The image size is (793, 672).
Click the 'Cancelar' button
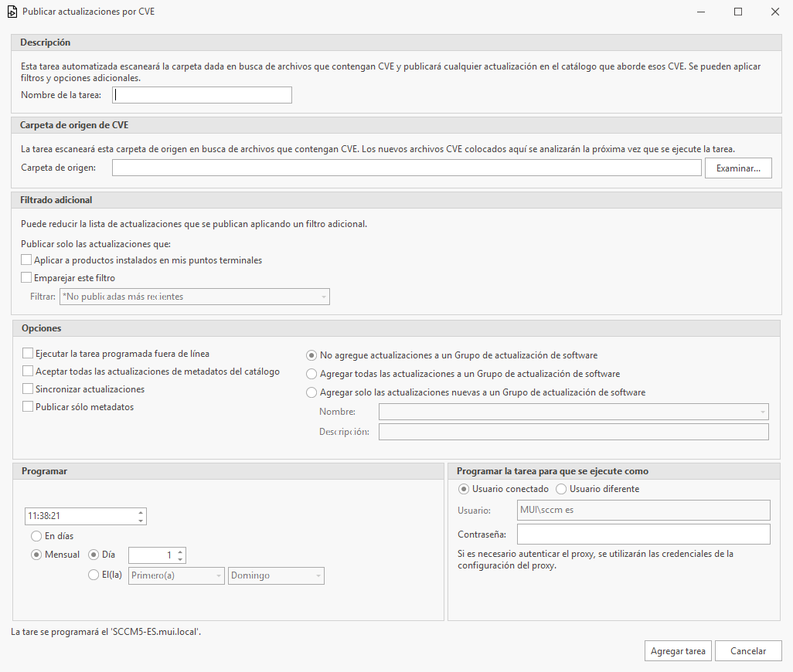[x=747, y=651]
